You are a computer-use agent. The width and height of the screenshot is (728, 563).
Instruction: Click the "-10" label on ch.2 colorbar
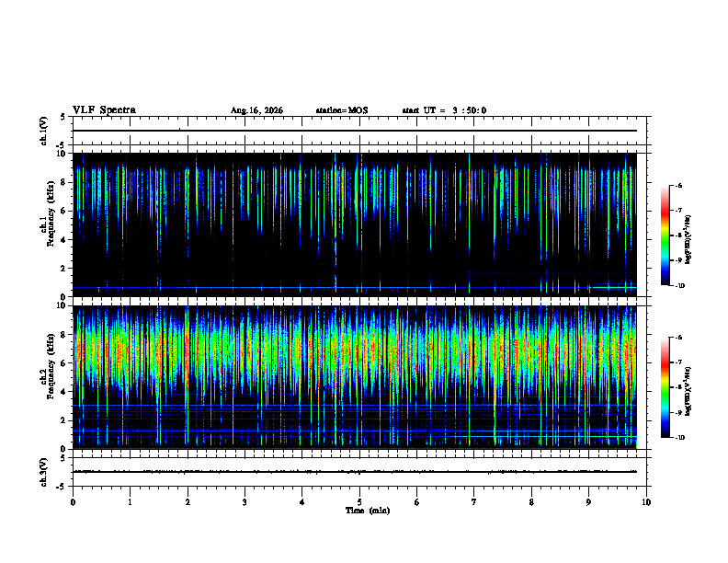(679, 438)
